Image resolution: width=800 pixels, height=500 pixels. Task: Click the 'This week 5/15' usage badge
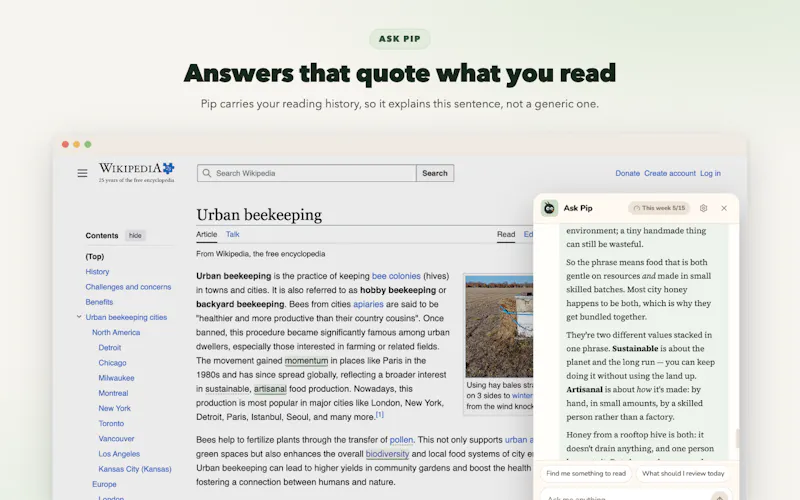coord(659,208)
